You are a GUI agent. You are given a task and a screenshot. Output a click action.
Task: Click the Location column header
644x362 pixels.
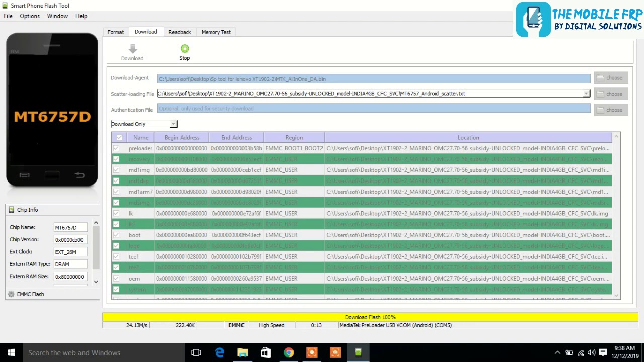tap(468, 137)
